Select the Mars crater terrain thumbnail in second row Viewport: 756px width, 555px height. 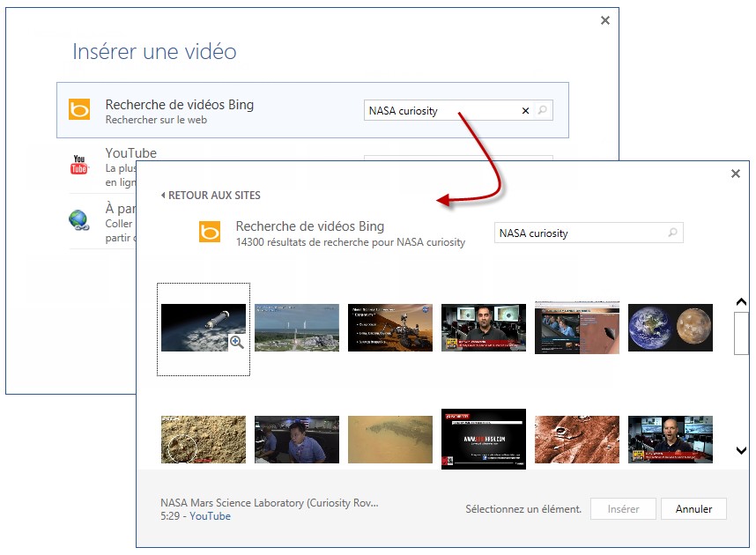[x=576, y=440]
